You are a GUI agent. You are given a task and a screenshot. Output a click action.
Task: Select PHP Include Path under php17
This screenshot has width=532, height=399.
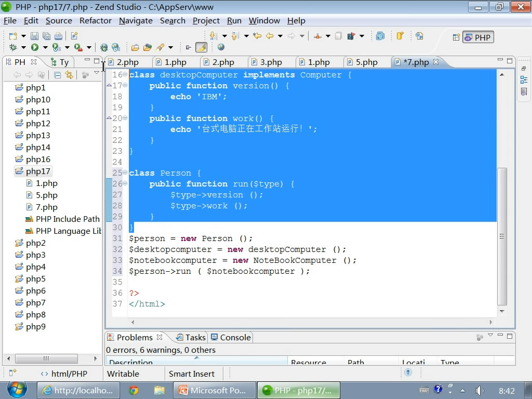63,219
